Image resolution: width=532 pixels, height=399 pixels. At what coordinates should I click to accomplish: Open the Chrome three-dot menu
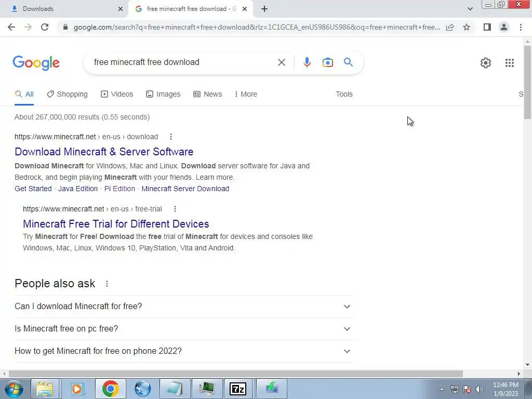(x=521, y=27)
